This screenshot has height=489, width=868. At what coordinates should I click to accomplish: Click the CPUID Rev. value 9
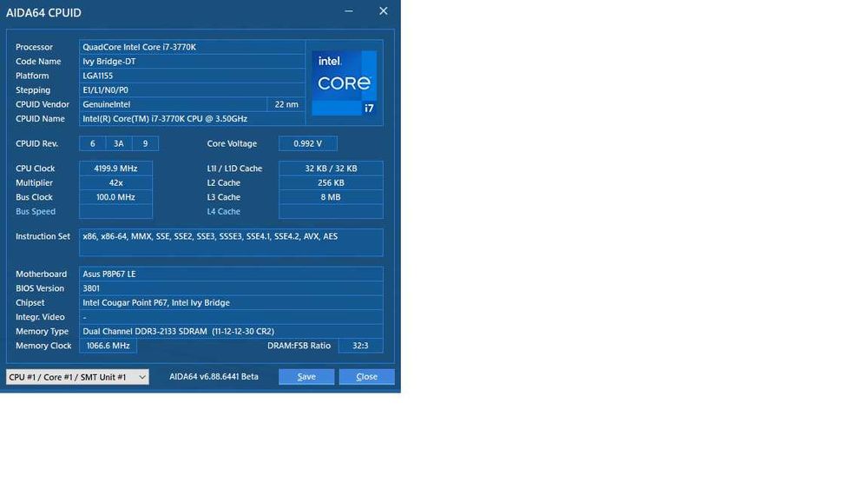145,143
